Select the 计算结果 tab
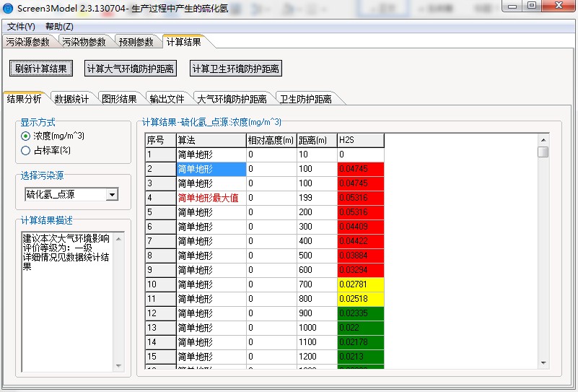The height and width of the screenshot is (392, 578). (184, 42)
